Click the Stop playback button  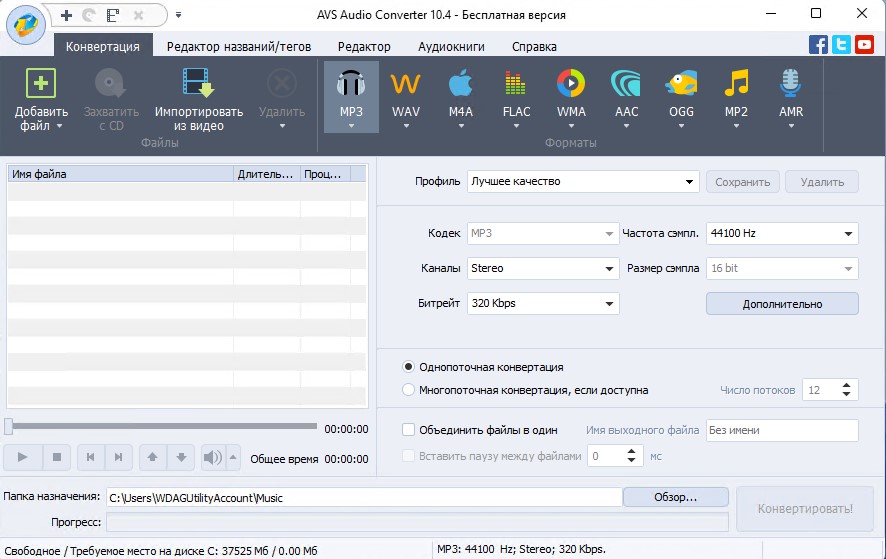click(57, 457)
